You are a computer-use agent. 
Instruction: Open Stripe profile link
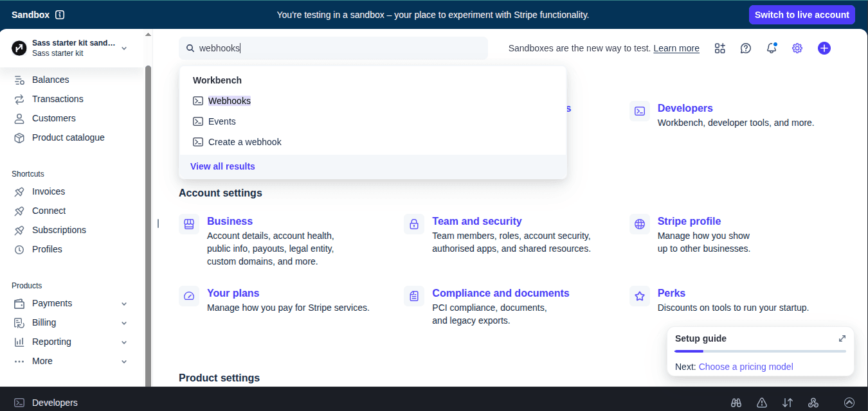[x=689, y=222]
